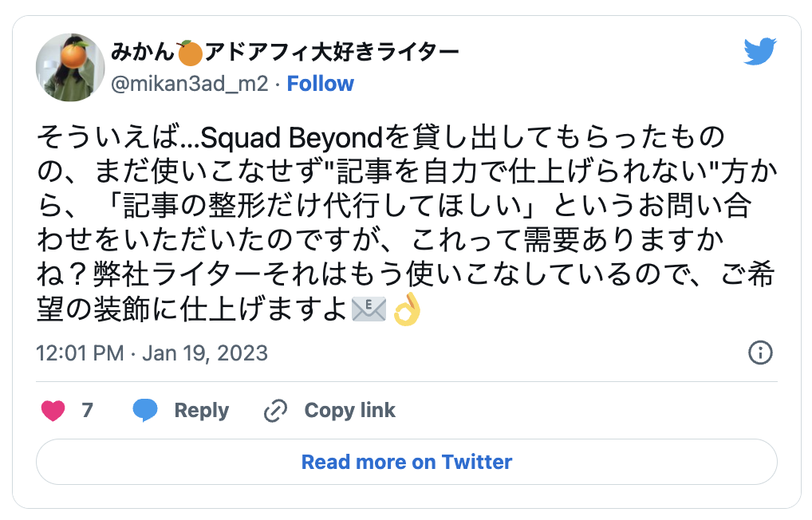Screen dimensions: 812x520
Task: Click the みかん display name
Action: pos(143,53)
